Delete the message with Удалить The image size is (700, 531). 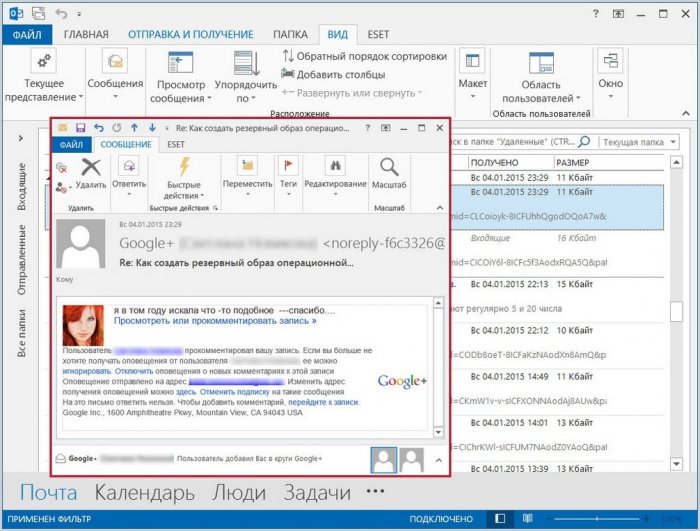point(91,174)
